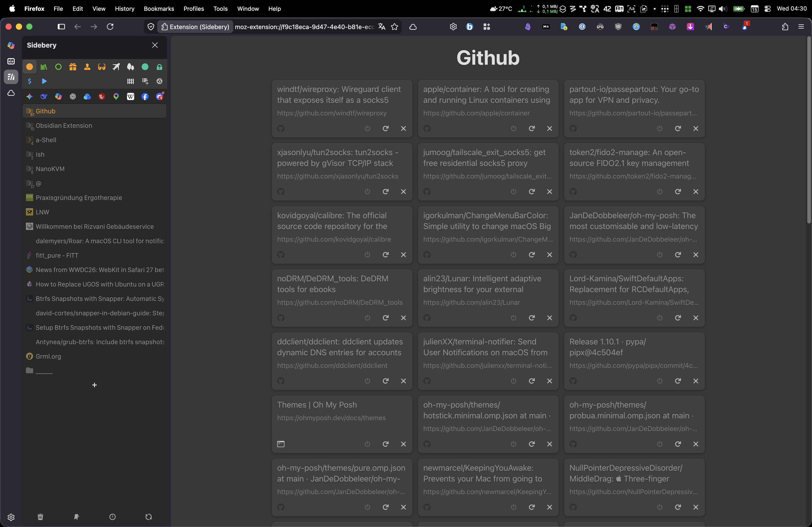Unload the partout-io/passepartout card with power icon

(660, 128)
